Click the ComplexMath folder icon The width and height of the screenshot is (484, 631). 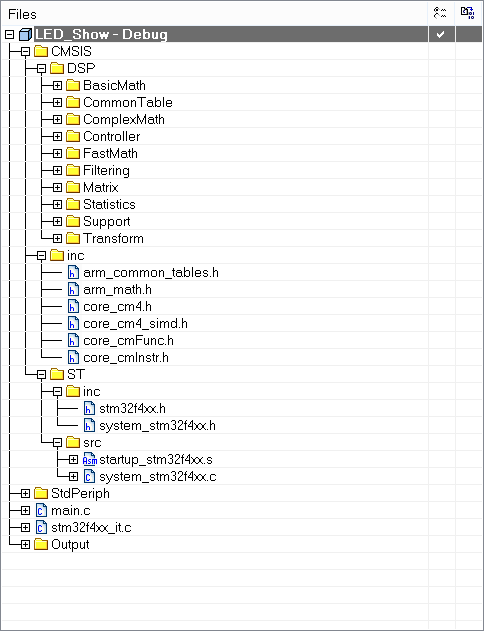tap(73, 120)
